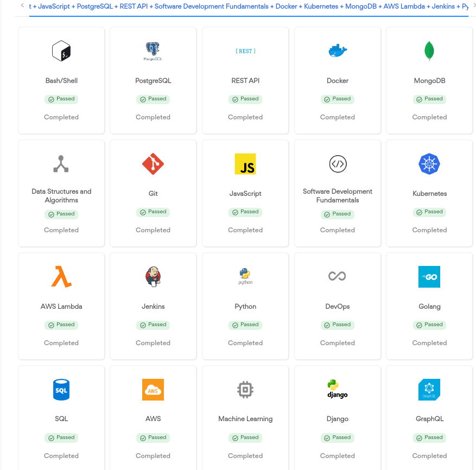Click the Passed badge on Machine Learning card
The width and height of the screenshot is (476, 470).
(x=245, y=438)
